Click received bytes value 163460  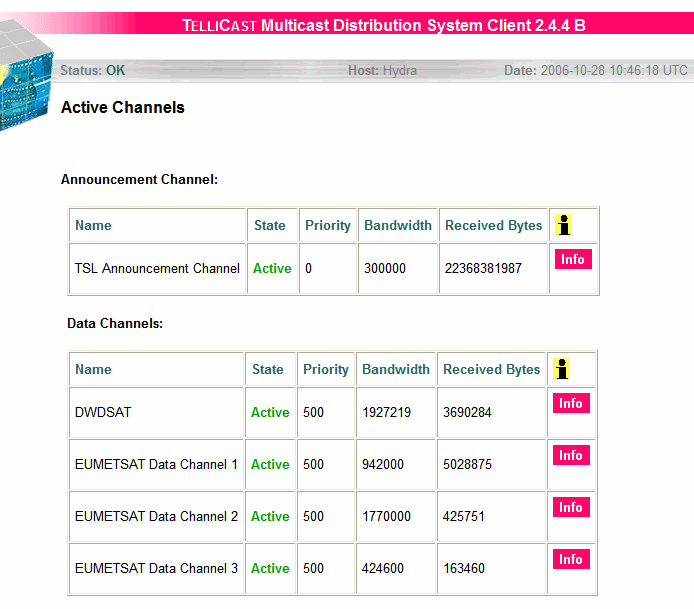(464, 568)
